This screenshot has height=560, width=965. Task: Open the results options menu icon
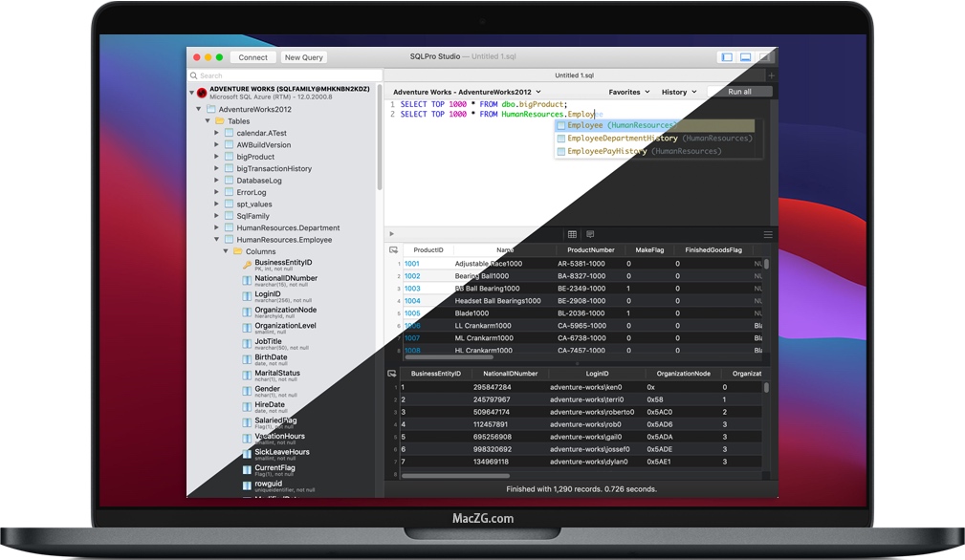click(768, 234)
